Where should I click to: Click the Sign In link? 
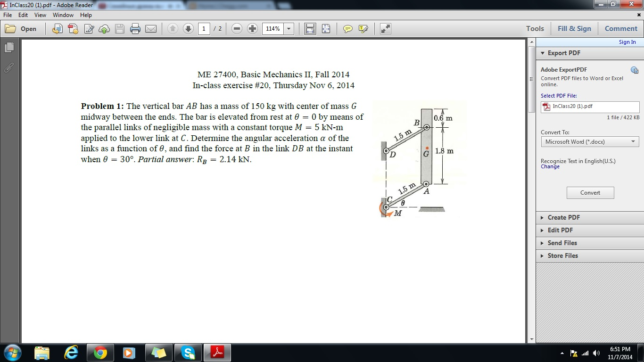click(627, 42)
